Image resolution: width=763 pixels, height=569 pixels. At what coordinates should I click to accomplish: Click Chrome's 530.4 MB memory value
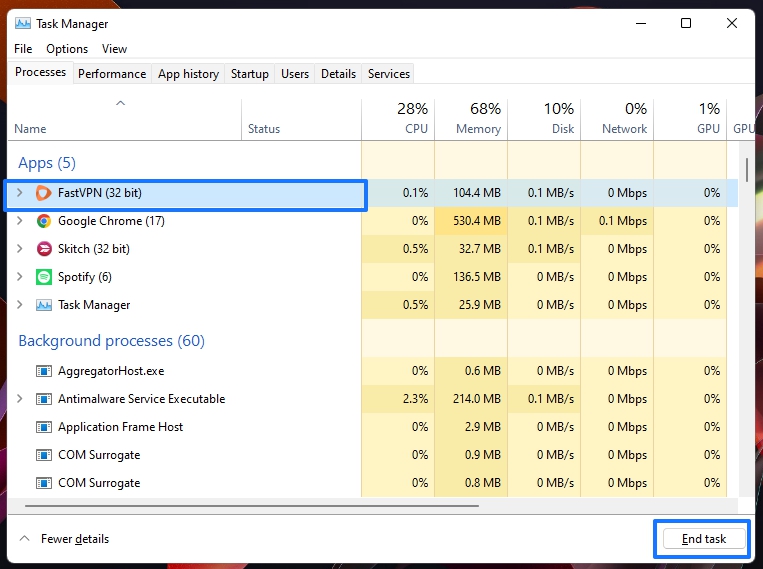[477, 221]
